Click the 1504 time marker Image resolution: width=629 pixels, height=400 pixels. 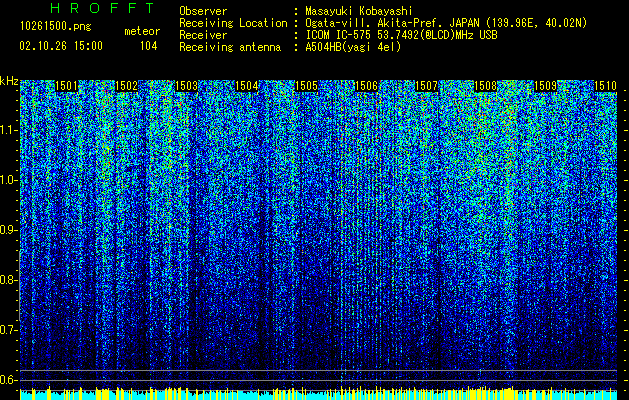(246, 86)
